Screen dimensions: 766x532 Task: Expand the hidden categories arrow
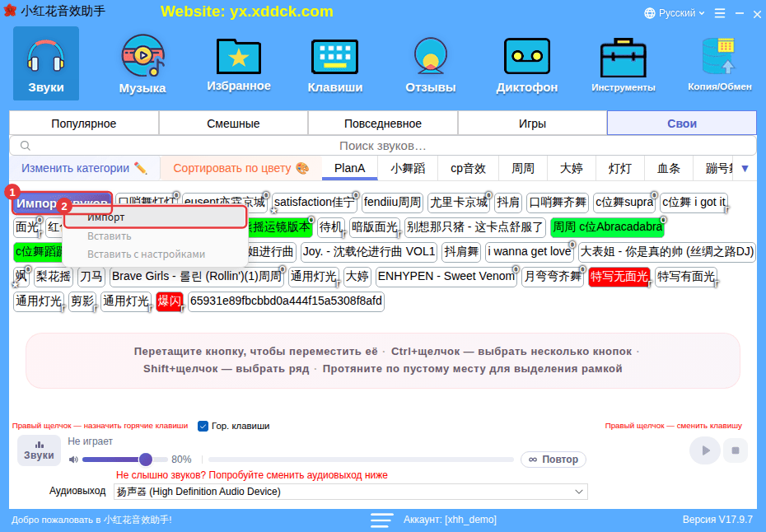coord(745,169)
